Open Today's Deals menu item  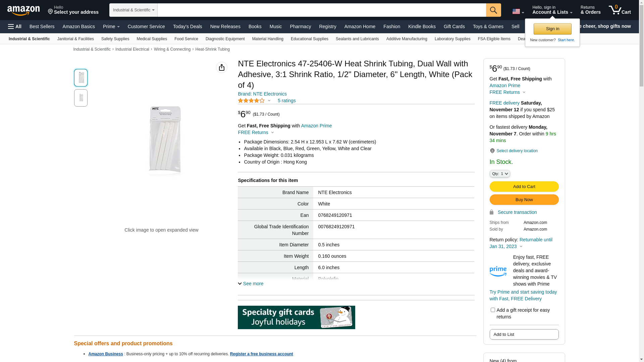coord(187,26)
